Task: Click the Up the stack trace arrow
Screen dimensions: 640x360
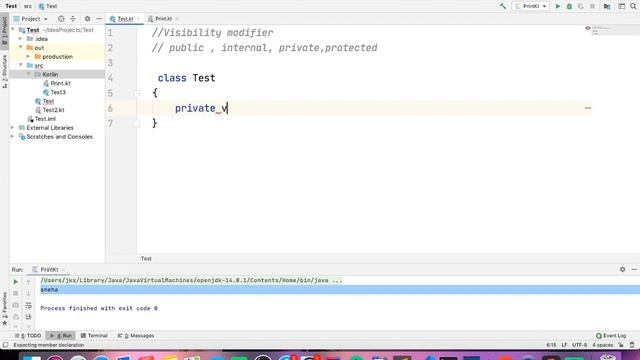Action: (x=28, y=282)
